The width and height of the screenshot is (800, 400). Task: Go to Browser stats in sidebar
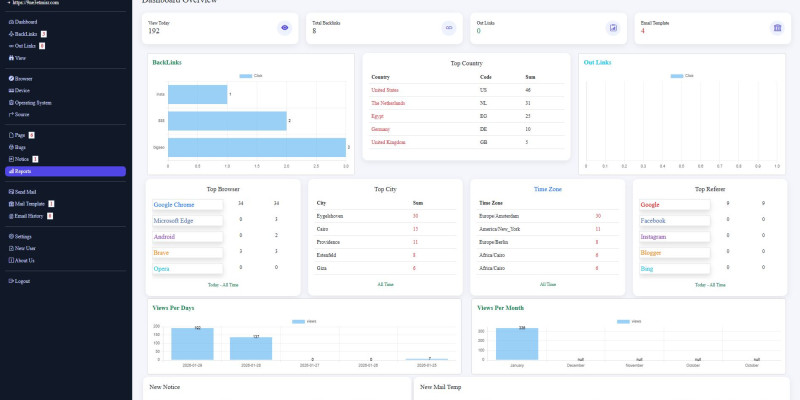23,78
